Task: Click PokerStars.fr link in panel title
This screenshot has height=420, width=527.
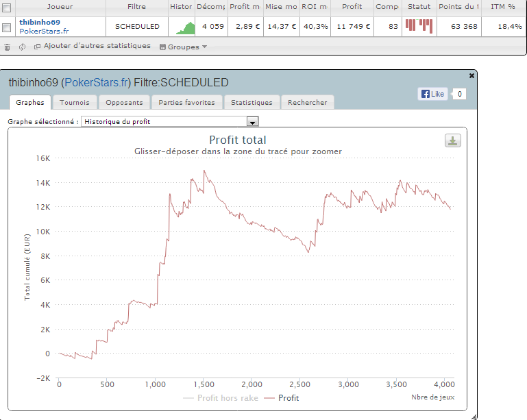Action: 96,83
